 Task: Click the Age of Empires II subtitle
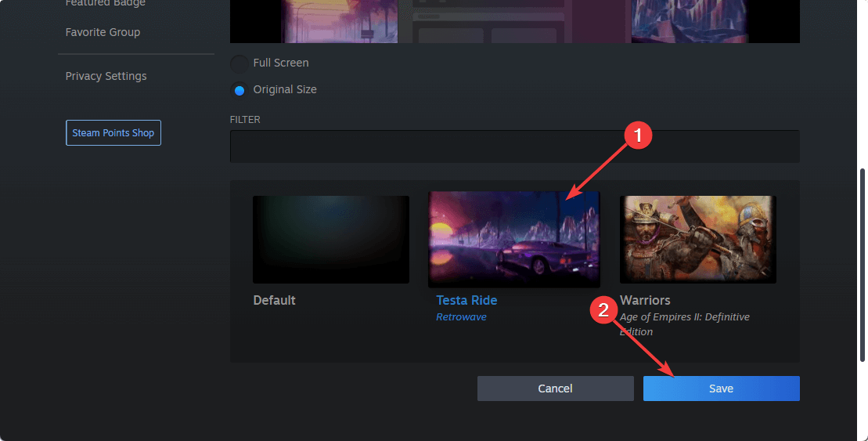pos(685,324)
